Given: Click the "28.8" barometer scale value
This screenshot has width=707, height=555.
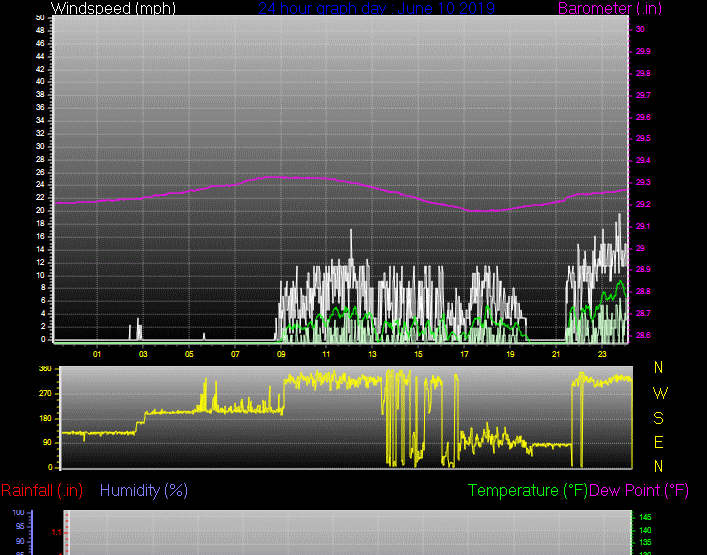Looking at the screenshot, I should [x=643, y=292].
